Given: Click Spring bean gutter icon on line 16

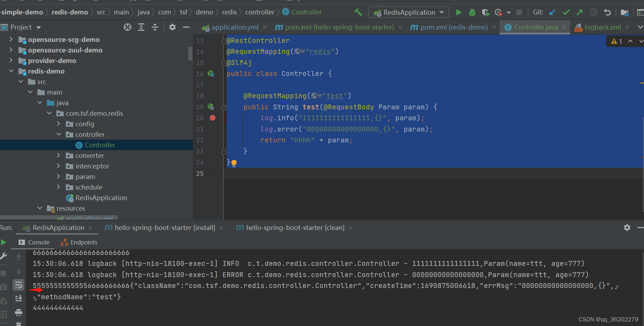Looking at the screenshot, I should (x=211, y=73).
